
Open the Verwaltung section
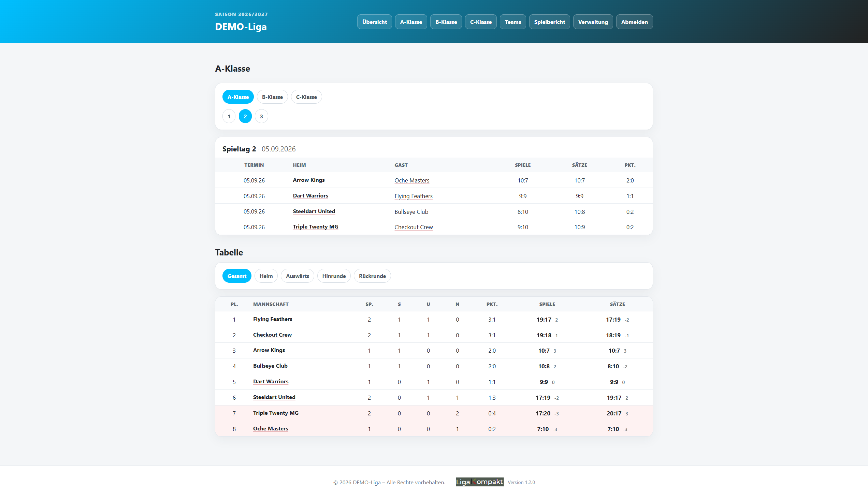point(593,22)
